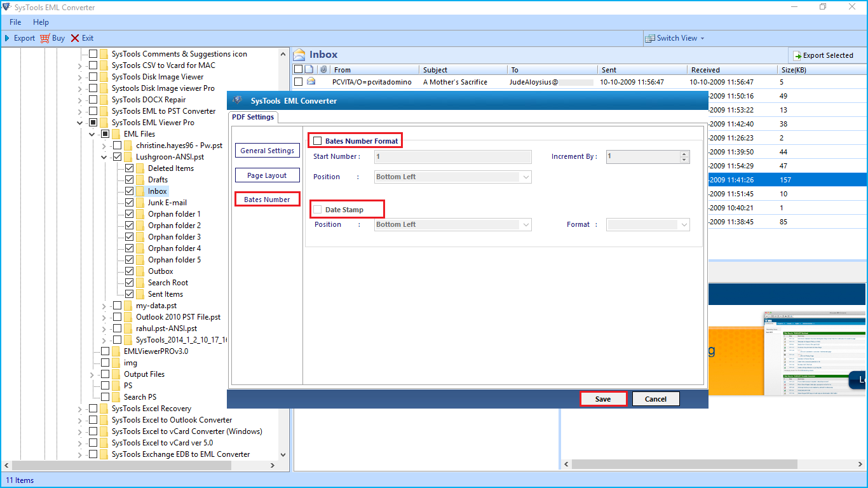868x488 pixels.
Task: Click the envelope icon of A Mother's Sacrifice
Action: click(311, 81)
